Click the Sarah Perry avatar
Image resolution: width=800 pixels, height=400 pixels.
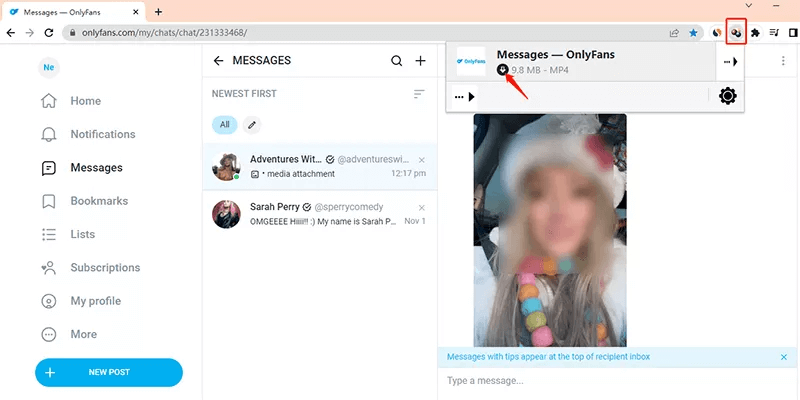pyautogui.click(x=226, y=214)
